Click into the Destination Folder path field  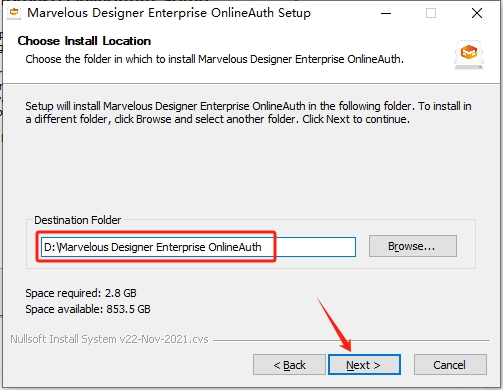pos(198,247)
